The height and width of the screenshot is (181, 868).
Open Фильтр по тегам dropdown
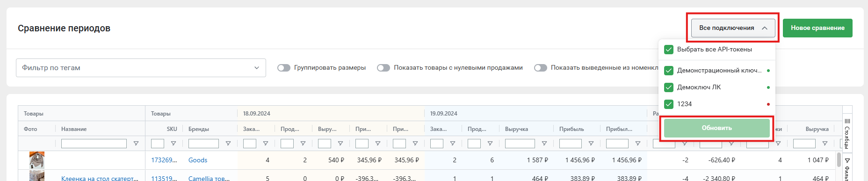141,68
